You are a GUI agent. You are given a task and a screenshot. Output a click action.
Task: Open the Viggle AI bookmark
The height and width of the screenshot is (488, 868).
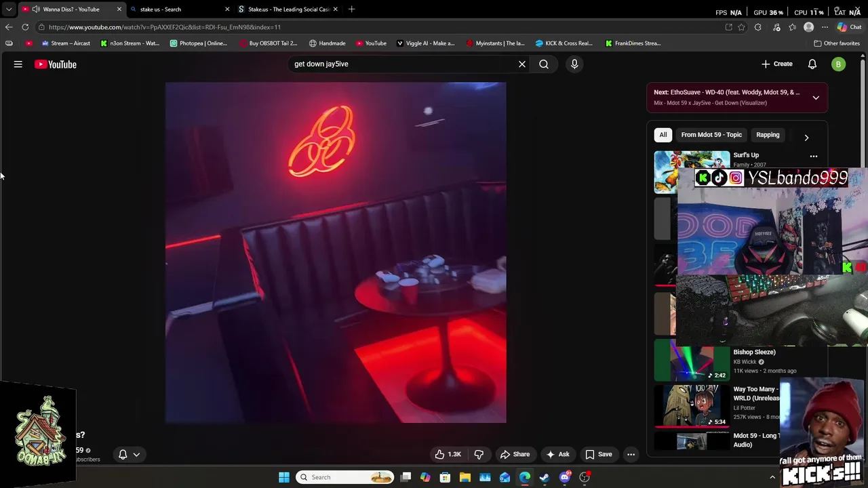(x=426, y=43)
